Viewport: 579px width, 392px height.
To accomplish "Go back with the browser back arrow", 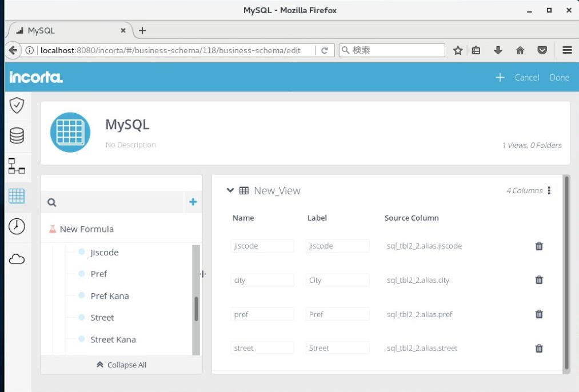I will (x=13, y=50).
